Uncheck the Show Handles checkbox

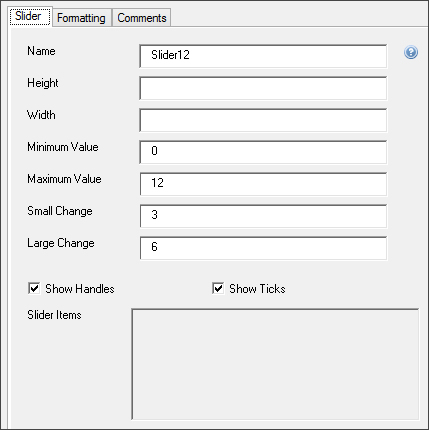[34, 288]
